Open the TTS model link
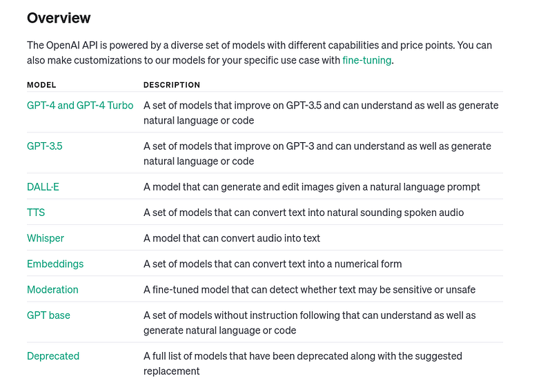Screen dimensions: 552x392 pos(36,213)
